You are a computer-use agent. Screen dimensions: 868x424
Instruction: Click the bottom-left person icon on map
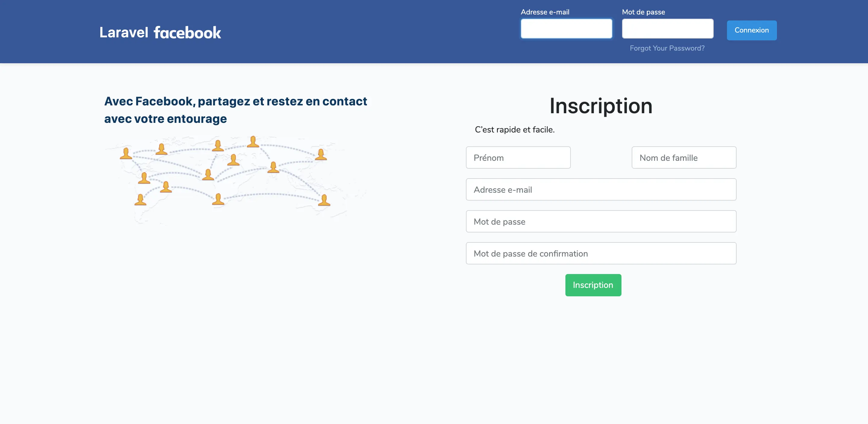click(x=140, y=199)
